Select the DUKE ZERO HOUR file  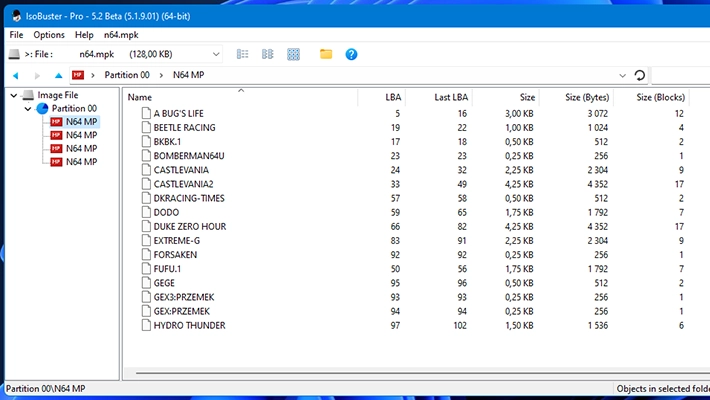pos(190,226)
